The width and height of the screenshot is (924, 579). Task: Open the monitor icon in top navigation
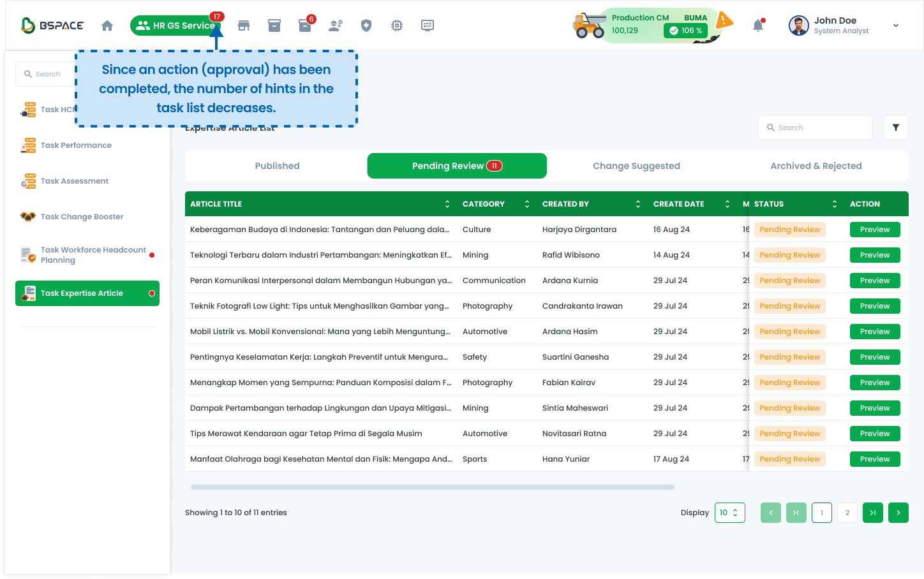click(x=428, y=26)
